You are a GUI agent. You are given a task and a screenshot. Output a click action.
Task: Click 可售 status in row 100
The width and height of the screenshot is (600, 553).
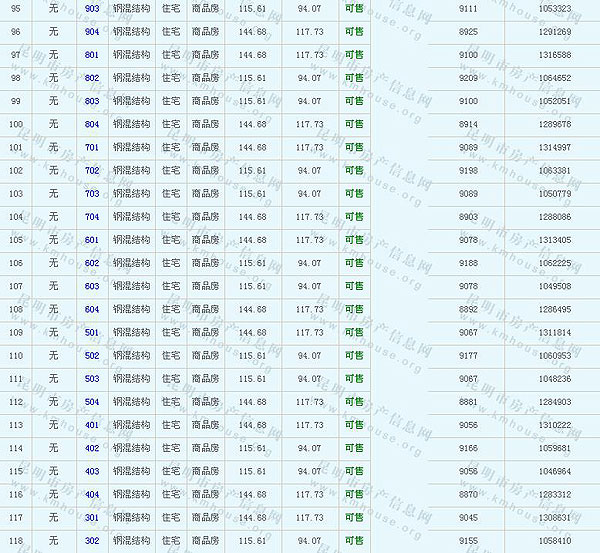(x=354, y=124)
